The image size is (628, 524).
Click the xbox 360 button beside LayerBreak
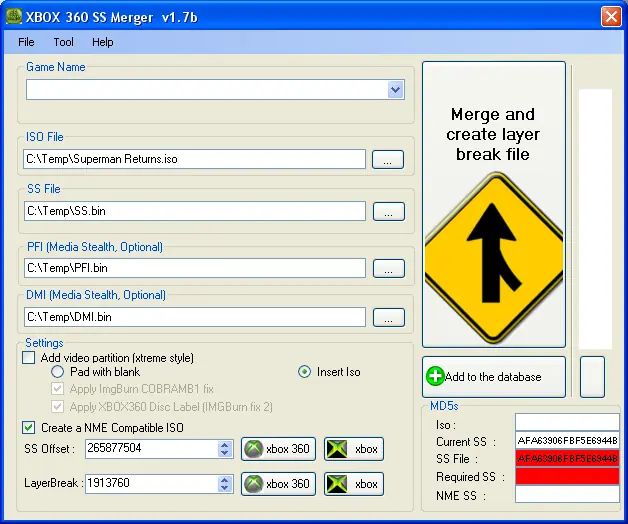[278, 484]
